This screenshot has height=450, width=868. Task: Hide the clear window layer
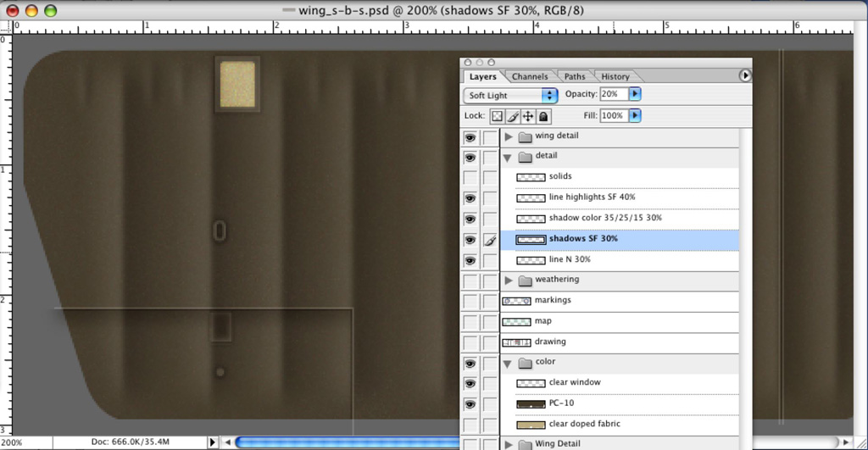[470, 384]
